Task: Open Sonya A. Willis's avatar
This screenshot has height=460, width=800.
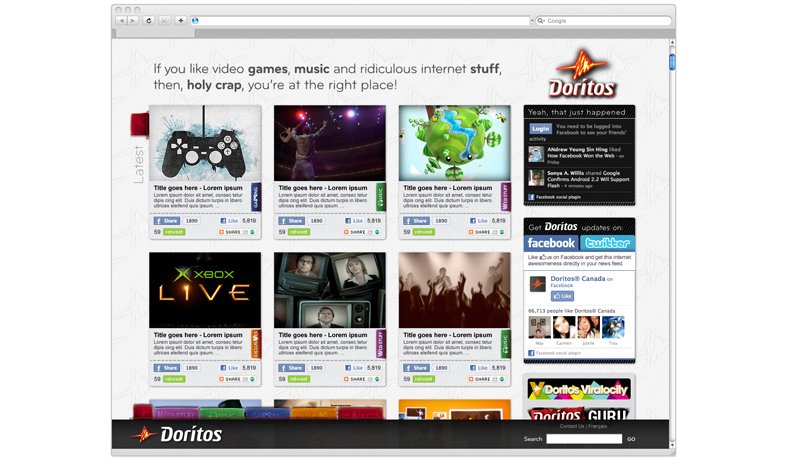Action: [x=536, y=178]
